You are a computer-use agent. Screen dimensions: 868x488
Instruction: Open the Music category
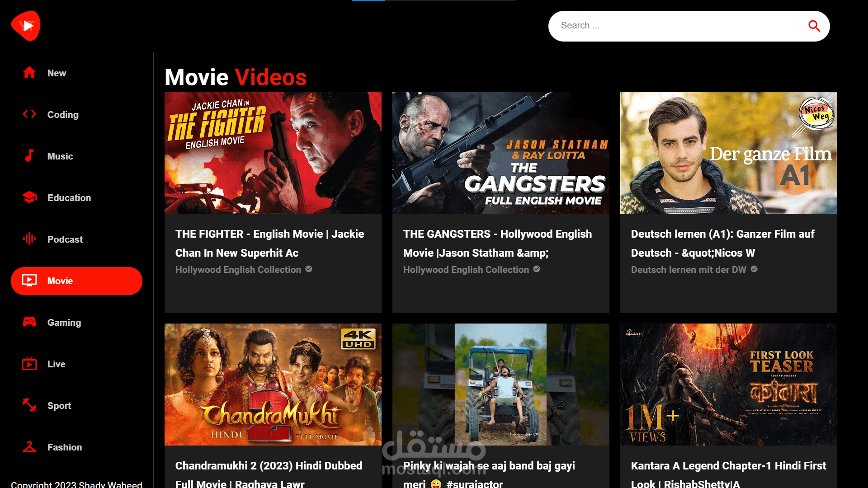point(76,156)
